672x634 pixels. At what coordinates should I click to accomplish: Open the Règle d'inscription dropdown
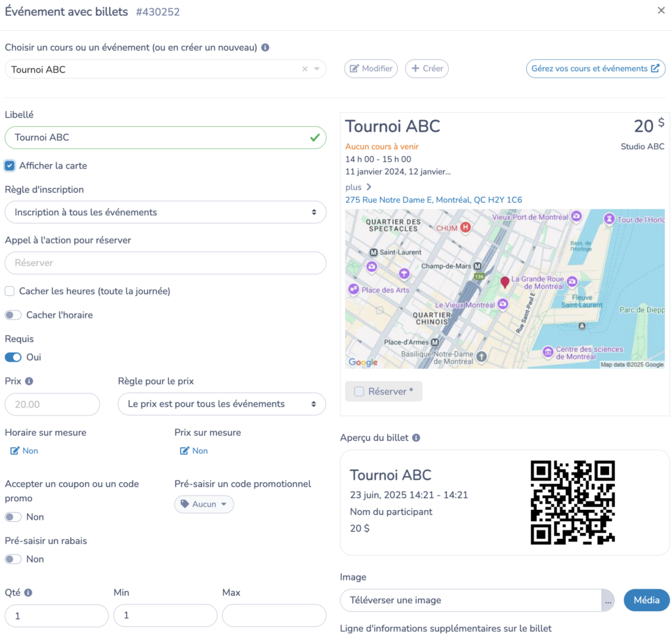(165, 213)
